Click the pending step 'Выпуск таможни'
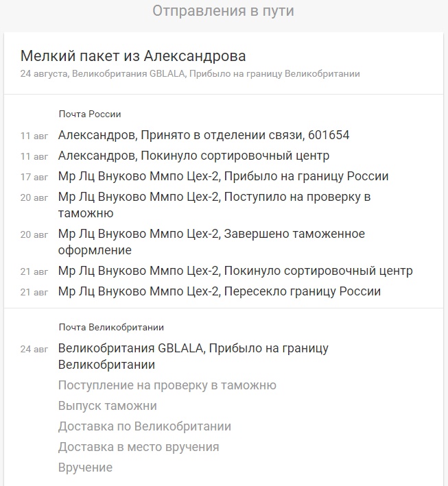 click(108, 406)
